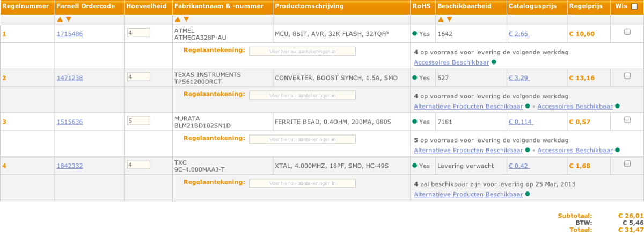Open Accessoires Beschikbaar link under line 1
Screen dimensions: 644x235
click(x=451, y=62)
